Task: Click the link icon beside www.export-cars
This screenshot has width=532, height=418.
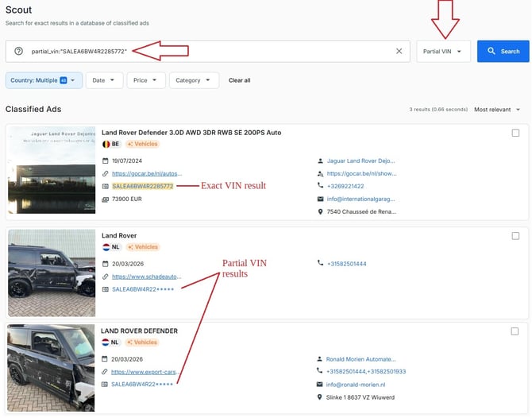Action: pyautogui.click(x=105, y=372)
